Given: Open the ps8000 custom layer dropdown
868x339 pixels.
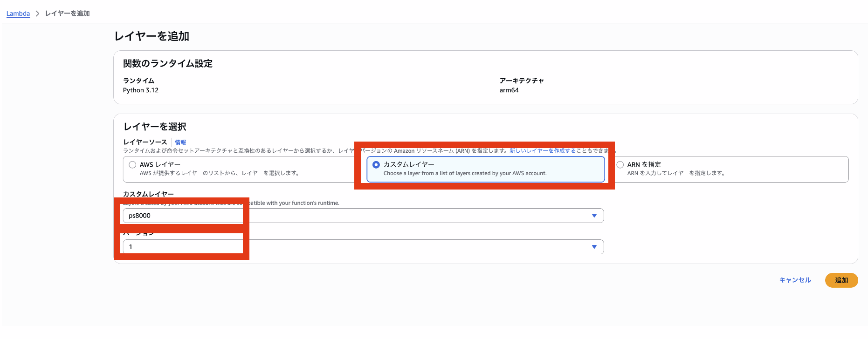Looking at the screenshot, I should pos(363,216).
